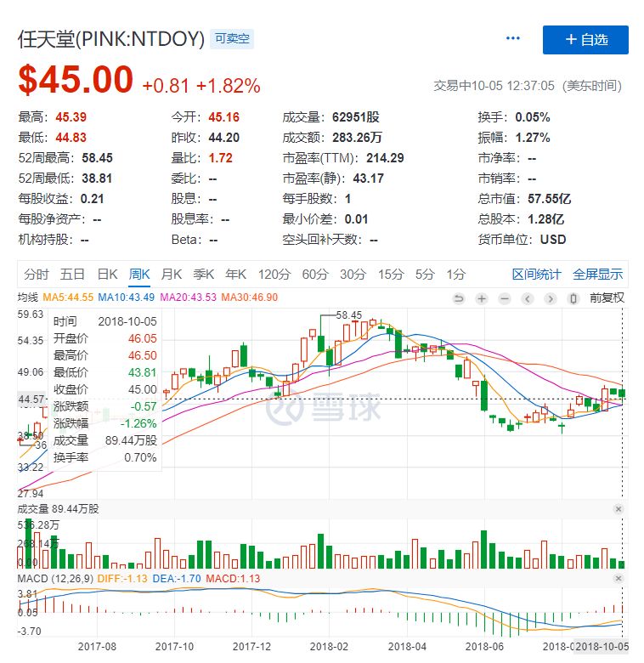Open the 区间统计 link

pyautogui.click(x=536, y=275)
